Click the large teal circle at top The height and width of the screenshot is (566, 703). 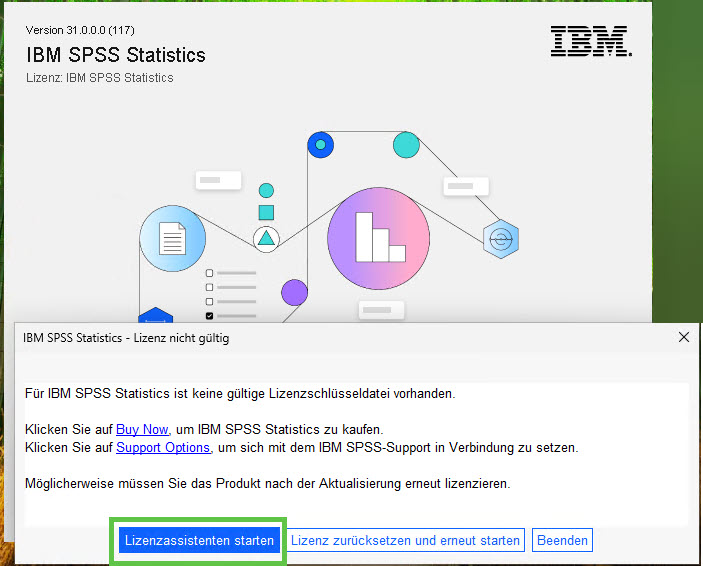[x=406, y=145]
